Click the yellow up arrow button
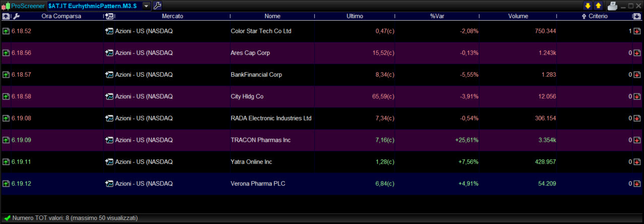 (x=598, y=6)
